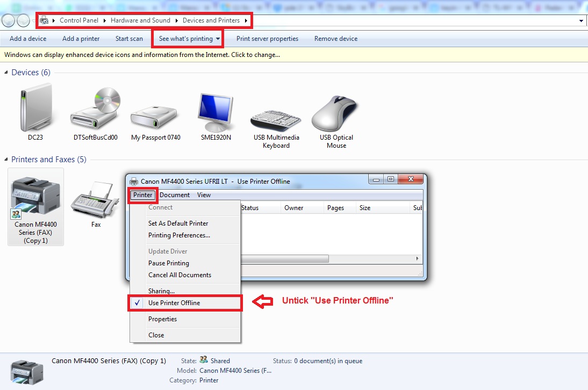Untick Use Printer Offline in Printer menu

coord(185,303)
